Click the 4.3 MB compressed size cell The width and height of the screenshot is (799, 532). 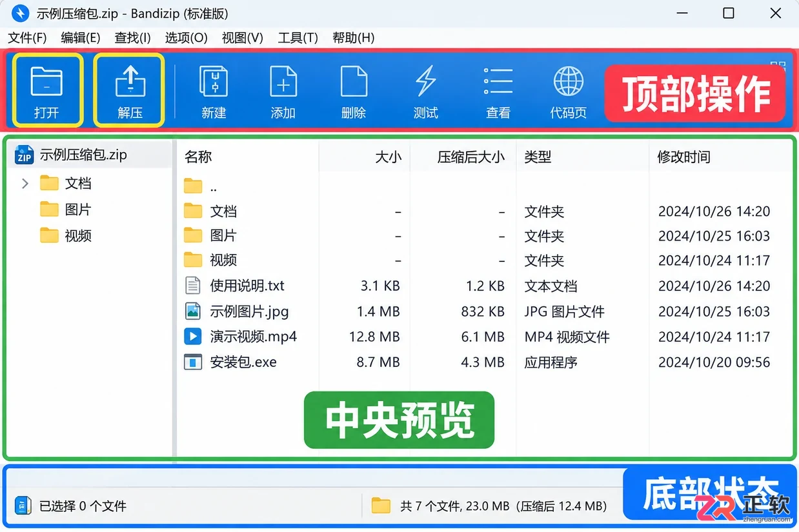483,362
